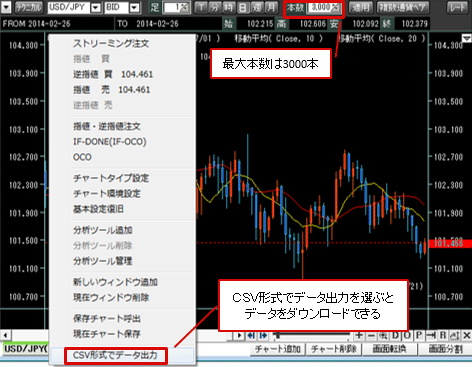Toggle the 月 monthly timeframe button
This screenshot has height=367, width=472.
tap(272, 7)
